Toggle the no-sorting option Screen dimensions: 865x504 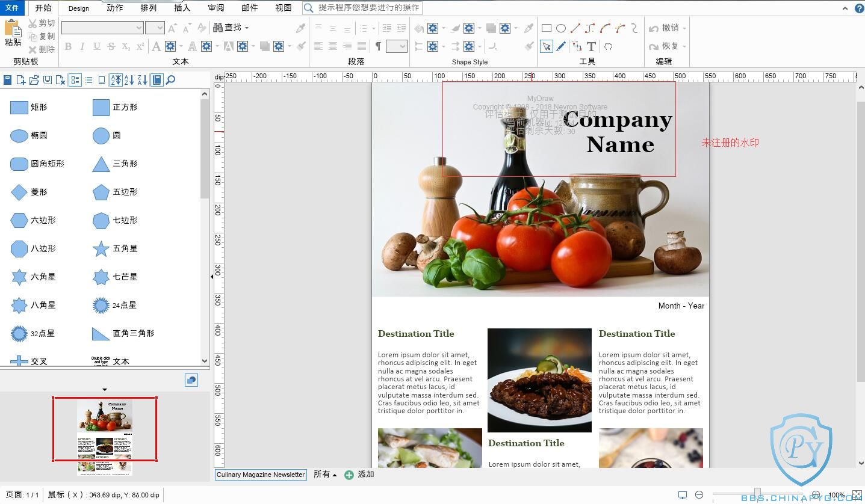116,80
